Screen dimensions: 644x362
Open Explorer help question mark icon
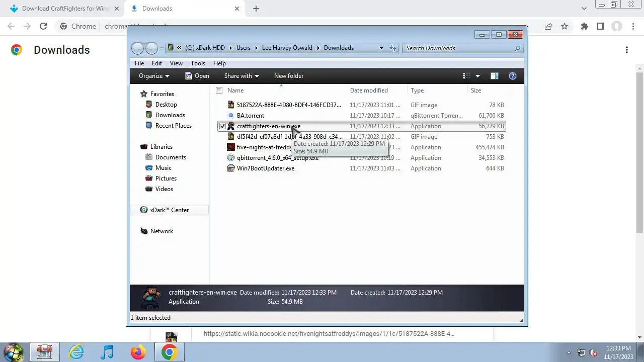513,76
